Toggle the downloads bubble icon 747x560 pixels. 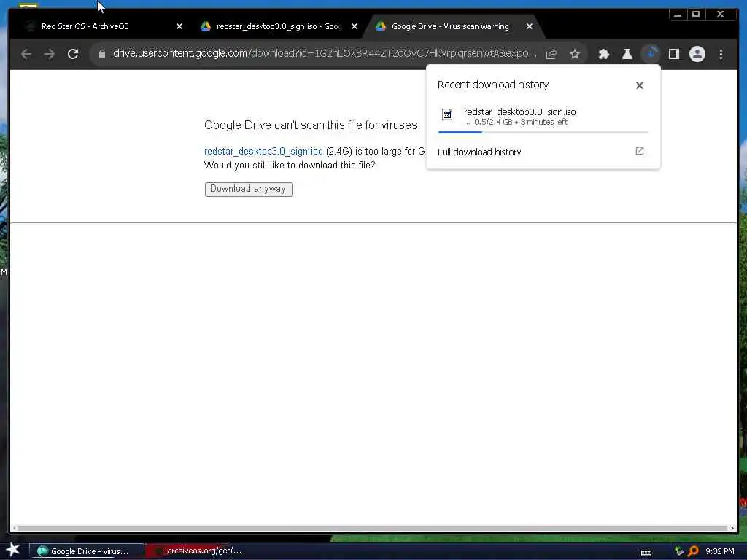(650, 54)
